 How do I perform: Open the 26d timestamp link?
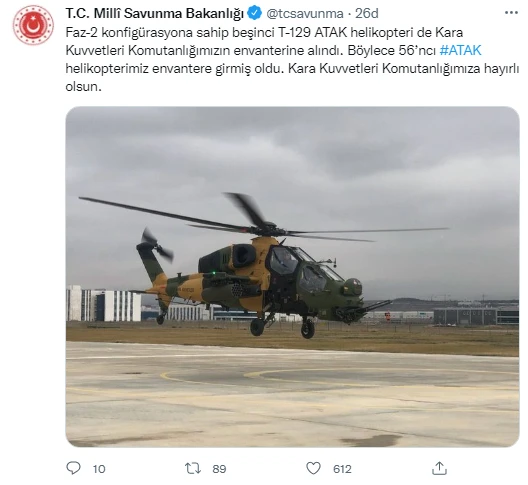click(367, 14)
